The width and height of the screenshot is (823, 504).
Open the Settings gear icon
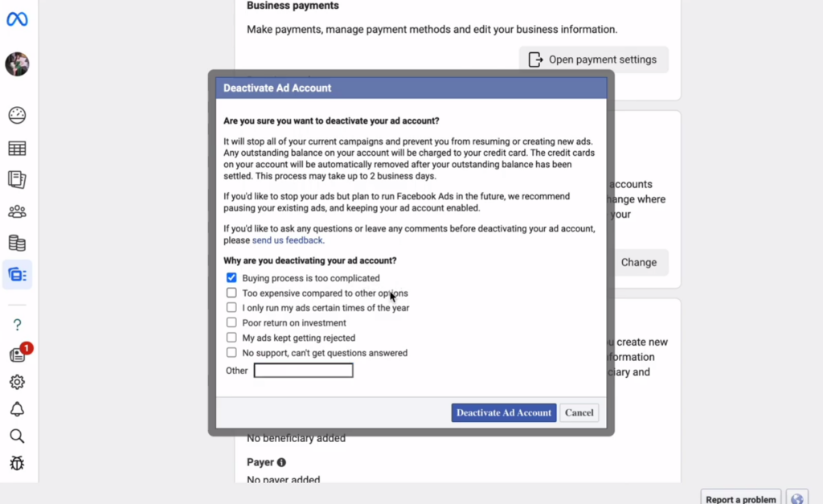coord(17,382)
